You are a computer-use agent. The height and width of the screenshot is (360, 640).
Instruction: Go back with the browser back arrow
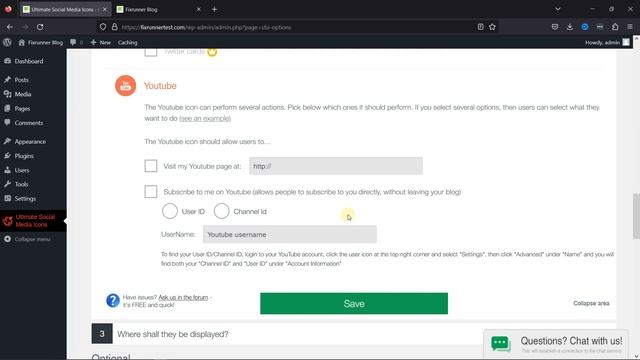(10, 27)
